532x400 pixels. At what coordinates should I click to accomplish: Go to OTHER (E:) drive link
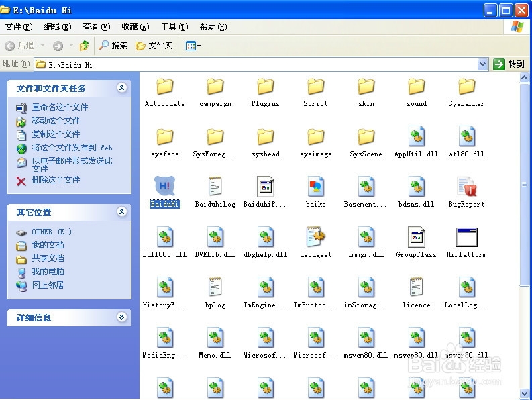click(x=52, y=232)
